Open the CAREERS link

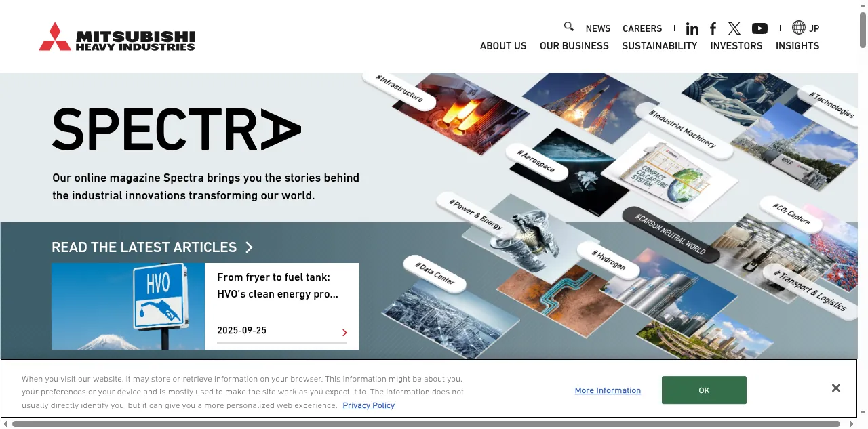(642, 28)
